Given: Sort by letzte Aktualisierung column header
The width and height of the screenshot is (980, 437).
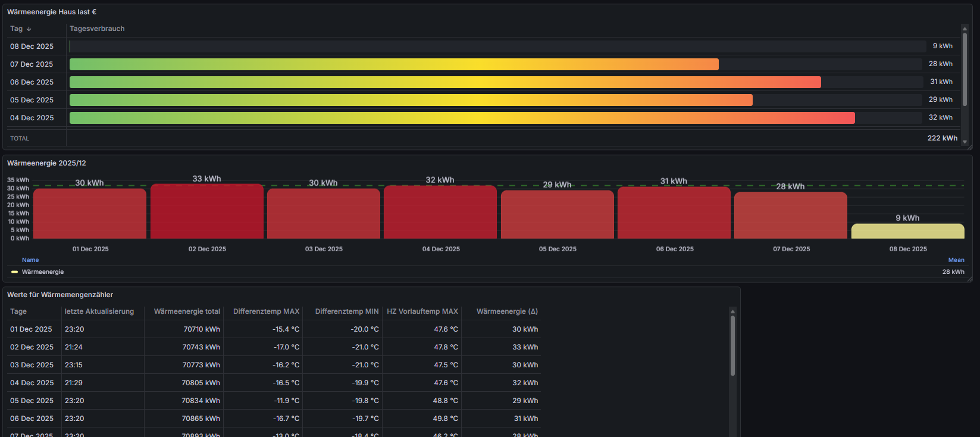Looking at the screenshot, I should tap(99, 311).
